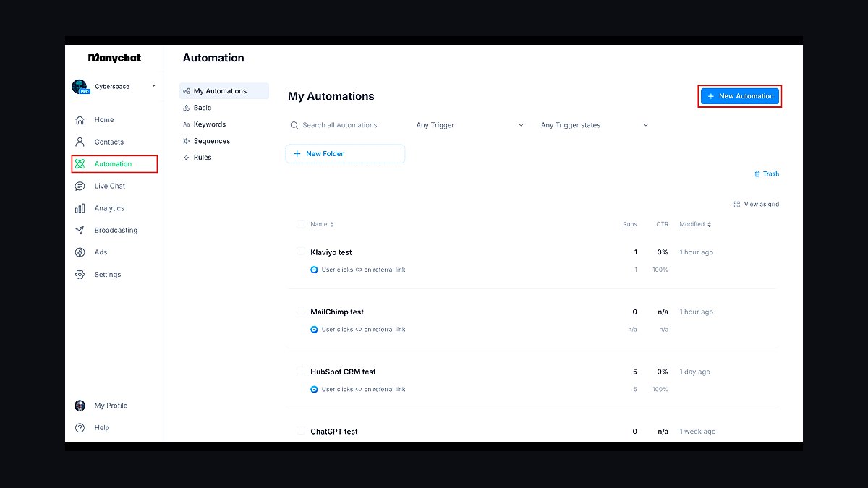868x488 pixels.
Task: Expand the Cyberspace account dropdown chevron
Action: 153,86
